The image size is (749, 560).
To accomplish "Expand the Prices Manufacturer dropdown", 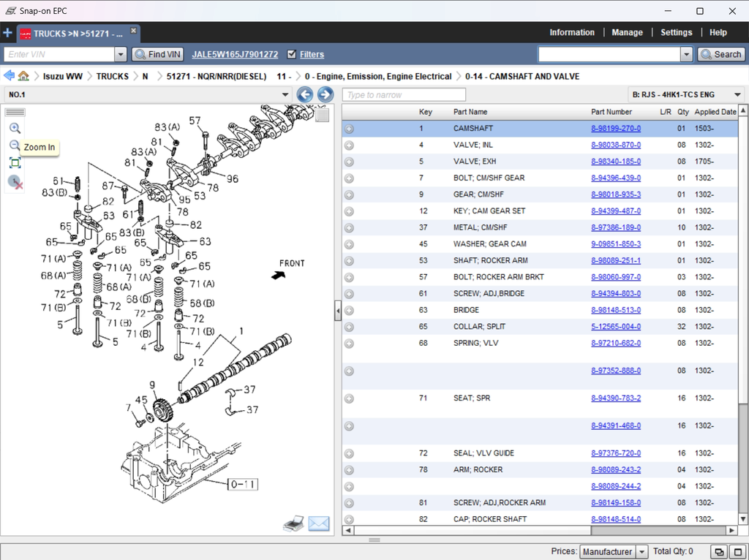I will pos(641,552).
